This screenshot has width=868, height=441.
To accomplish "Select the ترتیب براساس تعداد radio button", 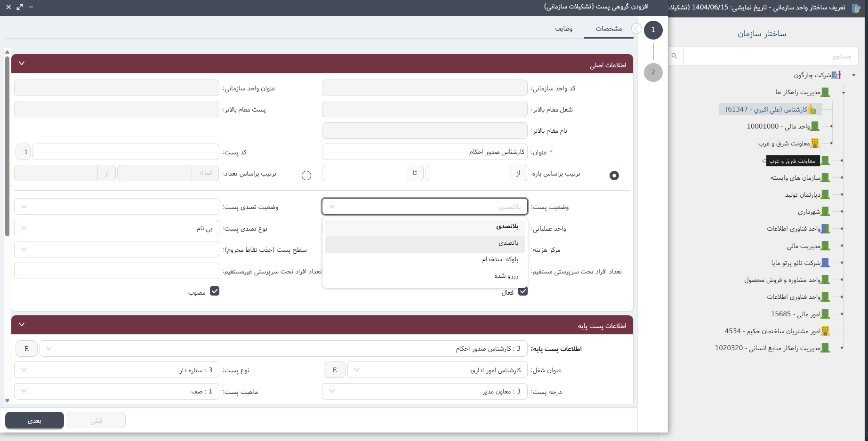I will point(306,176).
